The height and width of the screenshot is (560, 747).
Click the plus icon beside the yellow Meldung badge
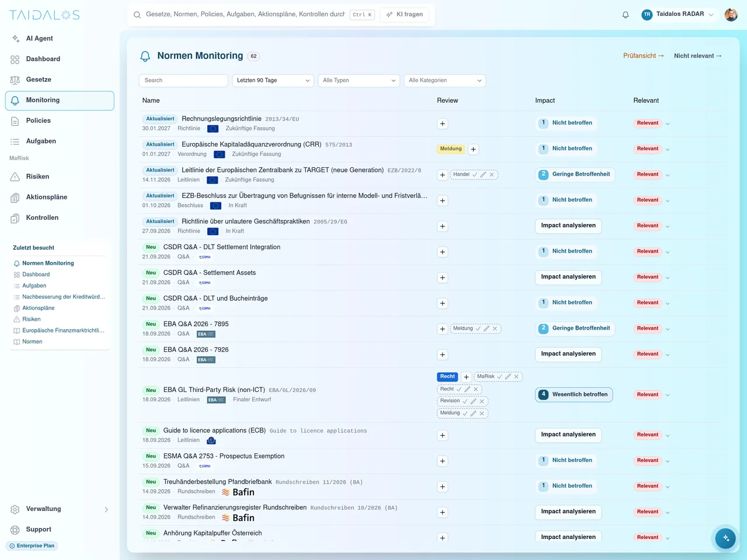tap(473, 149)
